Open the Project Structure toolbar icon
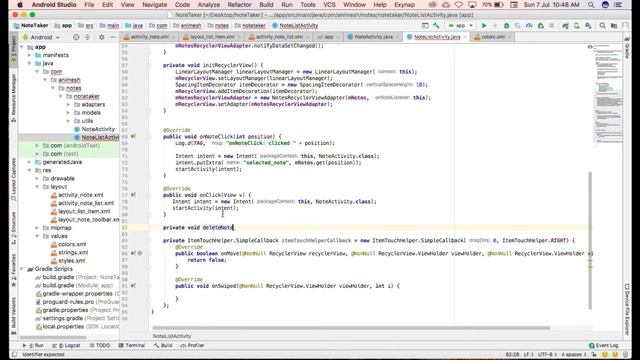640x360 pixels. pos(614,25)
